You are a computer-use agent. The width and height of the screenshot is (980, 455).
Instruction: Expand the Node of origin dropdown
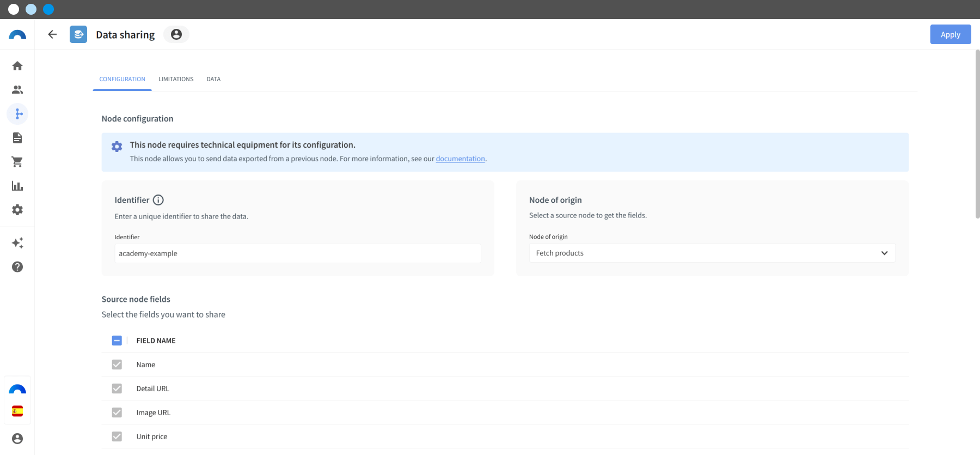click(x=712, y=253)
